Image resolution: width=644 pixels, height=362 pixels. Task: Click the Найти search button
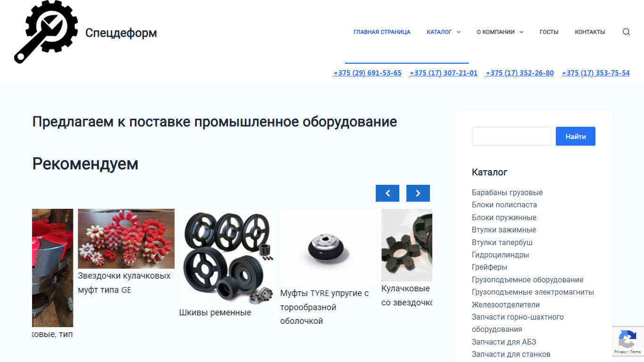(576, 136)
